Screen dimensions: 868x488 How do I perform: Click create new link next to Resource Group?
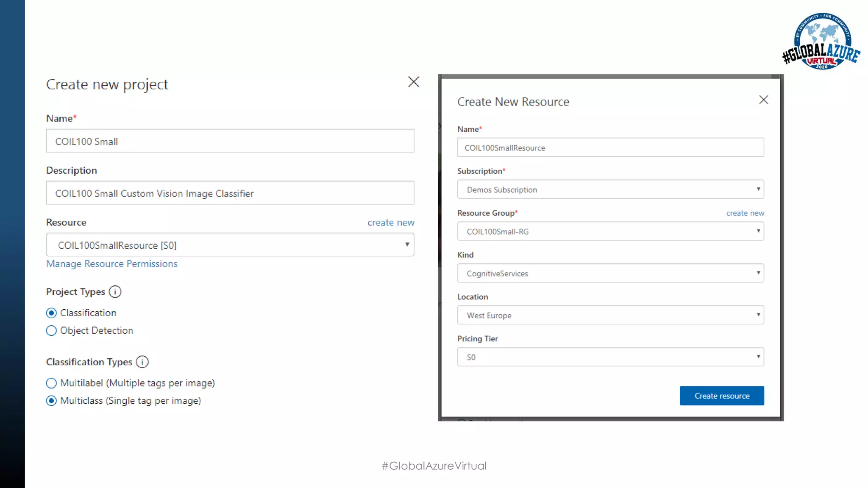click(745, 213)
